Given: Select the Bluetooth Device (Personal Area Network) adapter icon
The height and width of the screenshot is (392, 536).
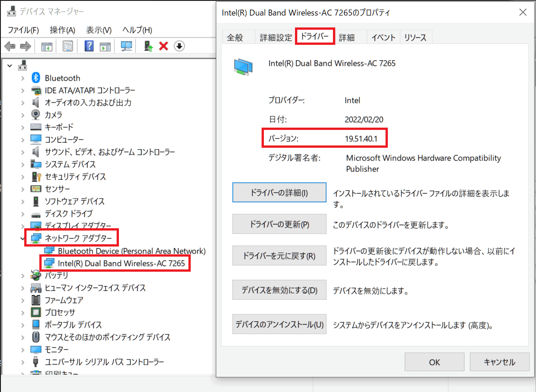Looking at the screenshot, I should 49,251.
